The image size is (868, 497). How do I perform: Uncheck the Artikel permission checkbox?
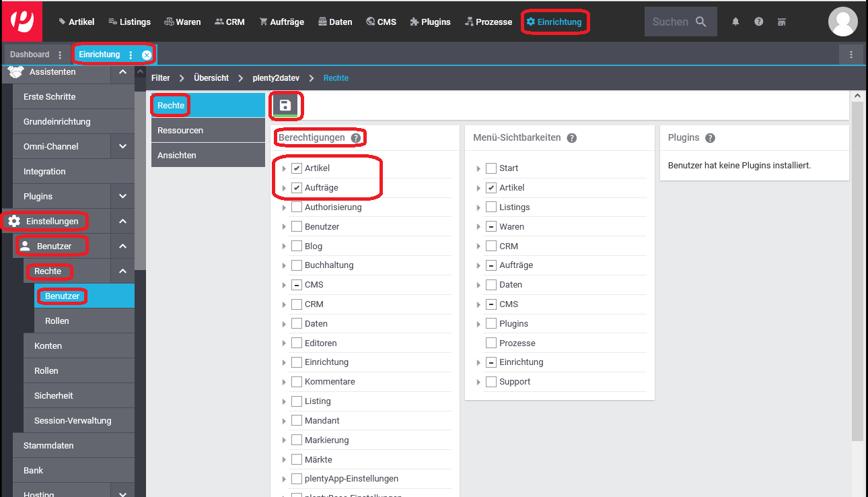[297, 168]
